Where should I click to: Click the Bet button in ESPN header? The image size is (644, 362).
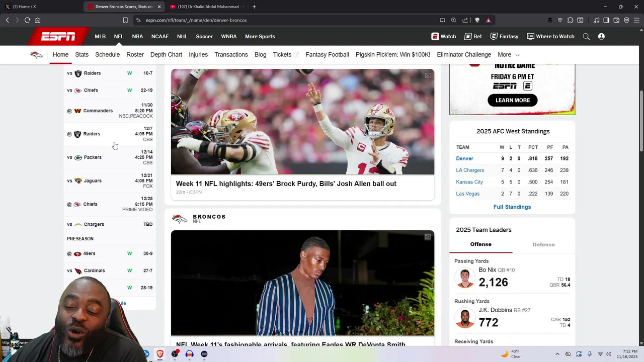[473, 36]
